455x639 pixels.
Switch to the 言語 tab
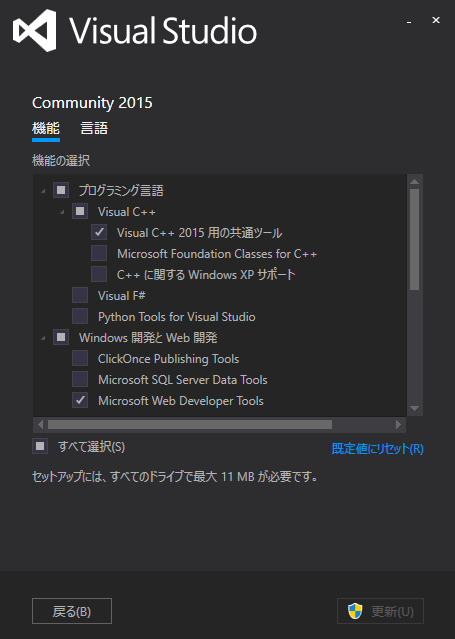[94, 128]
